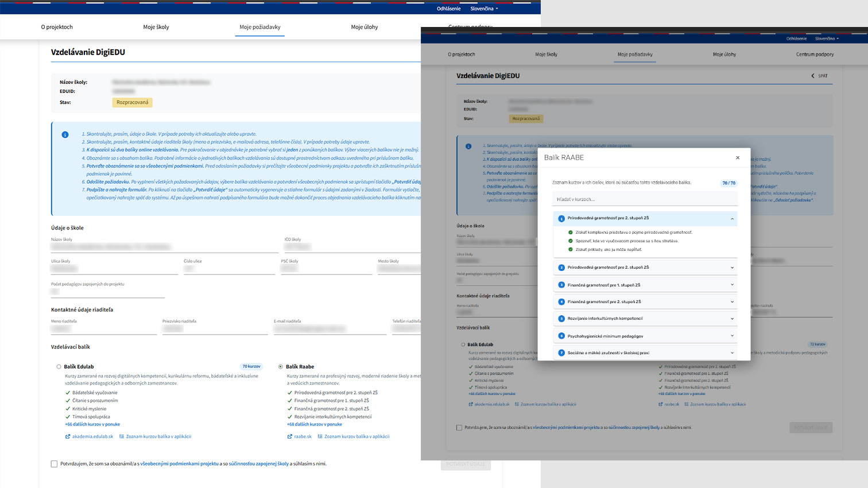Click 70 kurzov badge in left window
Image resolution: width=868 pixels, height=488 pixels.
pos(251,366)
